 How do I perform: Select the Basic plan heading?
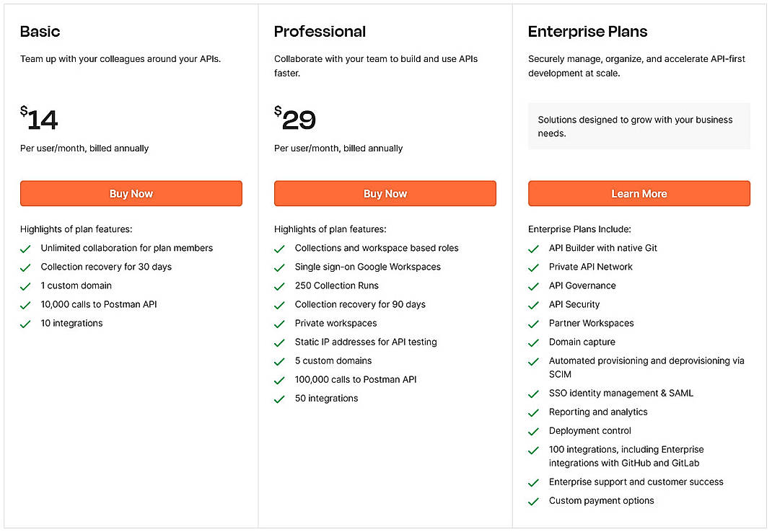(x=40, y=32)
